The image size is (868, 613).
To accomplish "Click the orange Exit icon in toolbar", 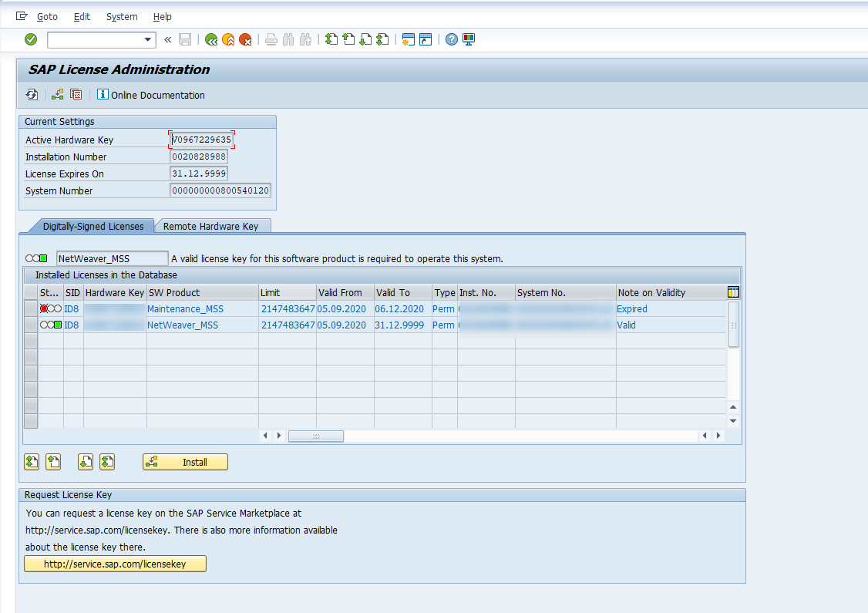I will pos(228,39).
